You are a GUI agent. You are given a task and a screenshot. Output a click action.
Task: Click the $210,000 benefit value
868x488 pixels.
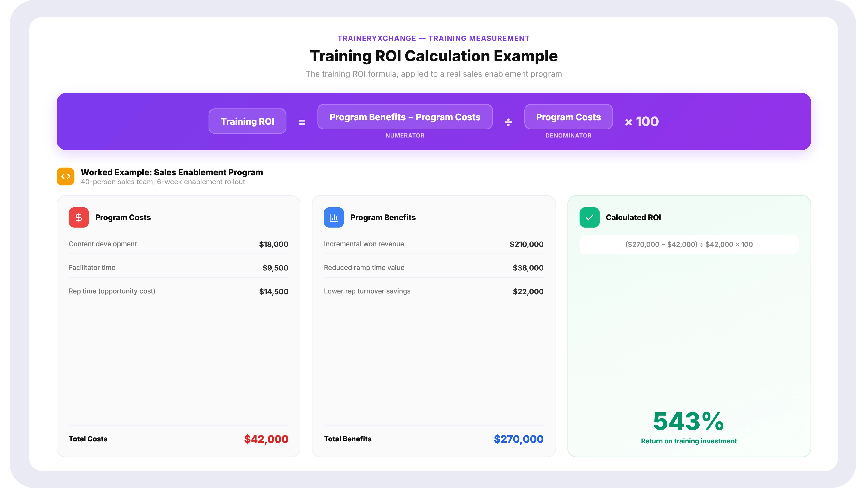tap(526, 244)
